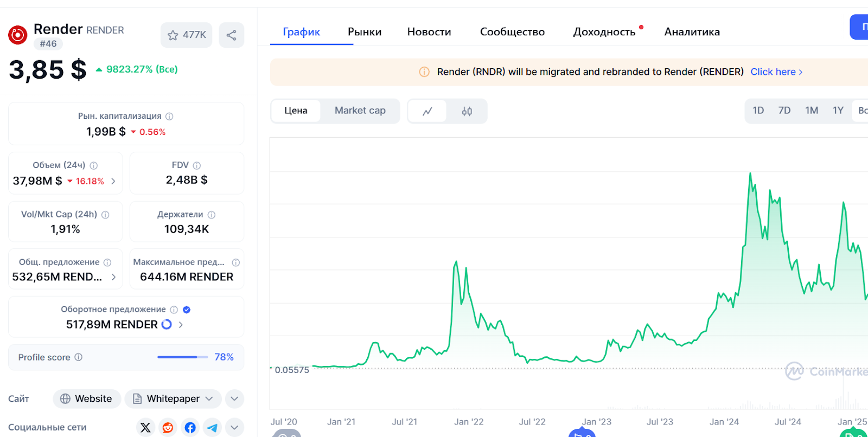868x437 pixels.
Task: Expand more site links chevron
Action: (234, 399)
